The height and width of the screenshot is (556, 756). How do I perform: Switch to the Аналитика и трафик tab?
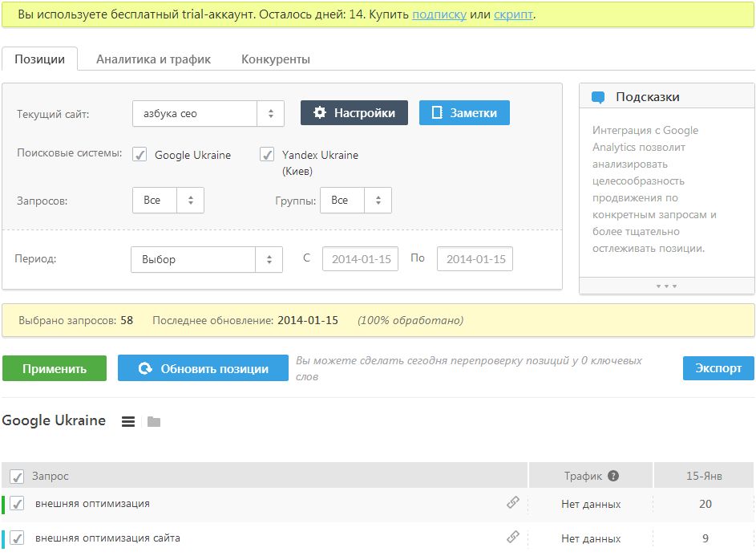153,59
